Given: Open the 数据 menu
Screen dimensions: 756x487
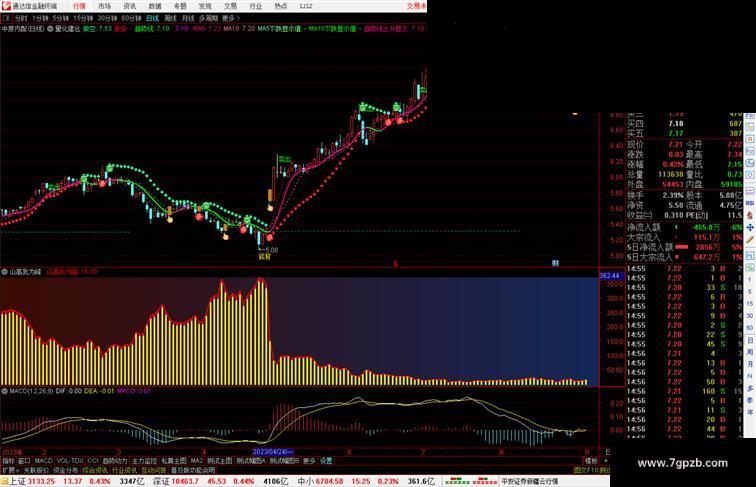Looking at the screenshot, I should pos(155,6).
